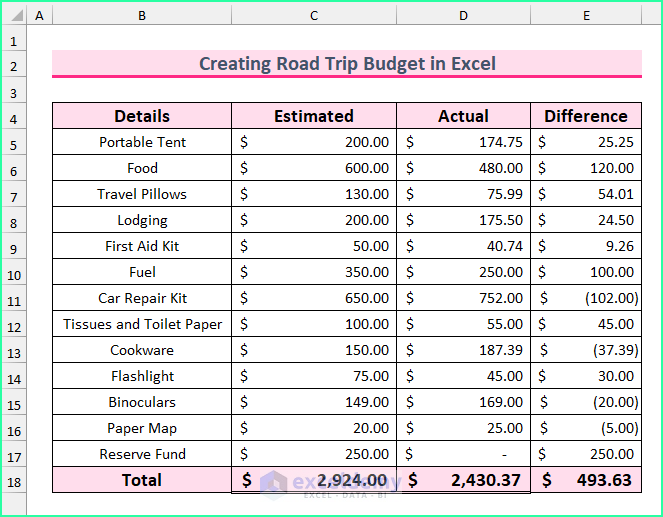Click the Total label cell
Viewport: 663px width, 517px height.
pos(142,480)
